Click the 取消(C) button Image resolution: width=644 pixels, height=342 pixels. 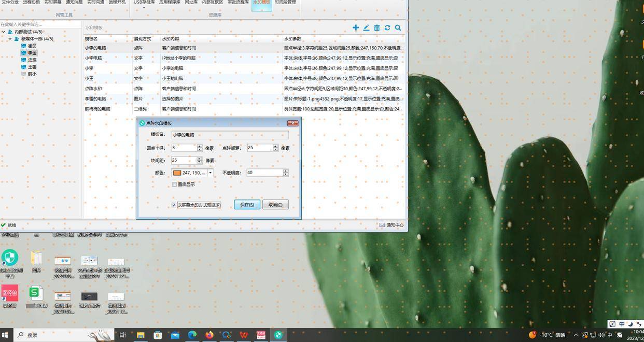point(275,205)
